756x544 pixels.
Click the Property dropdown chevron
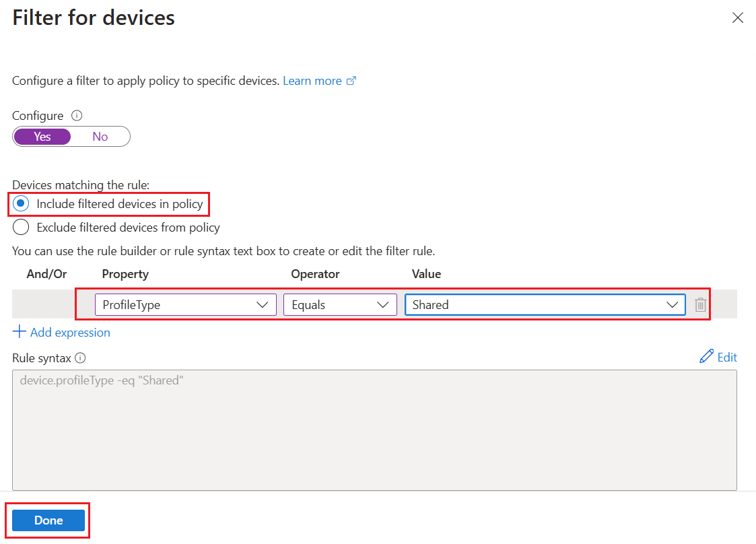(x=263, y=304)
